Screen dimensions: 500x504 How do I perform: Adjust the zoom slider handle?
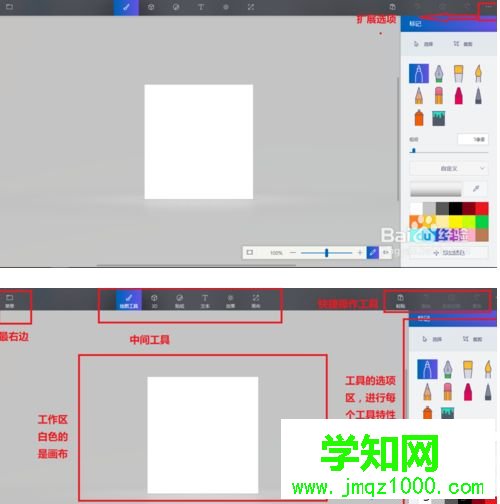327,253
